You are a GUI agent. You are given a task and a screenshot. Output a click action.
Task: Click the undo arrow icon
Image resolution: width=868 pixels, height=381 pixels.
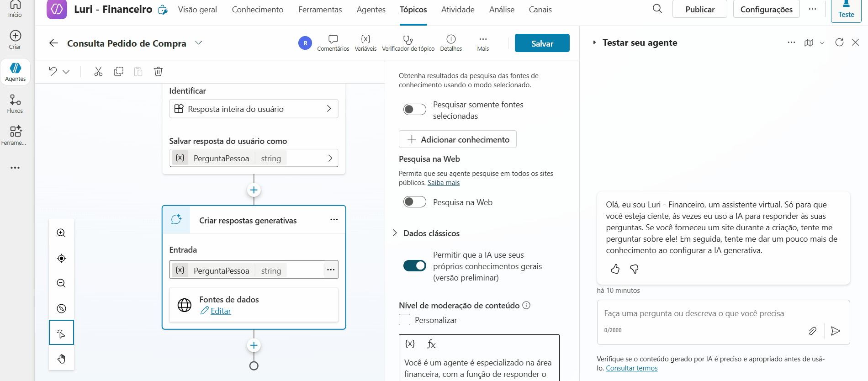[x=53, y=71]
